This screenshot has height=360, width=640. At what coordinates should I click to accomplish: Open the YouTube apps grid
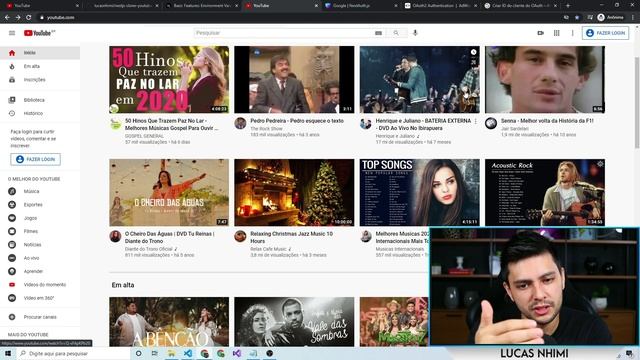tap(556, 33)
